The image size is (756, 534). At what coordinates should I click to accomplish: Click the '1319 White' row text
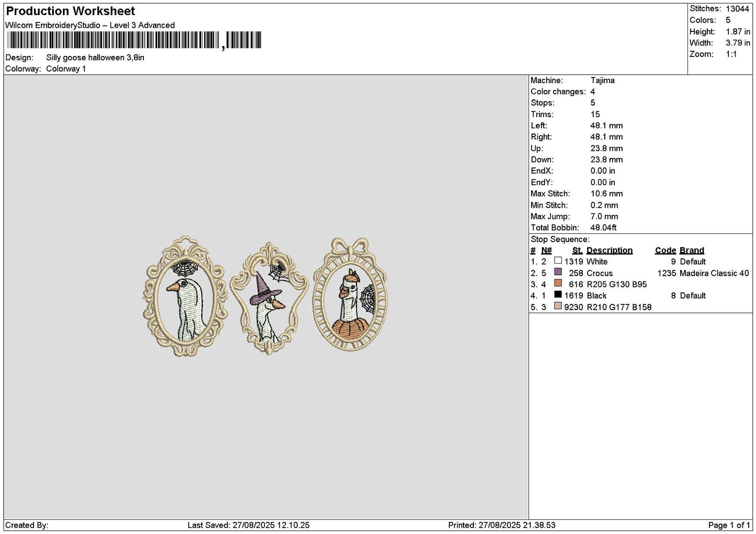pos(586,262)
